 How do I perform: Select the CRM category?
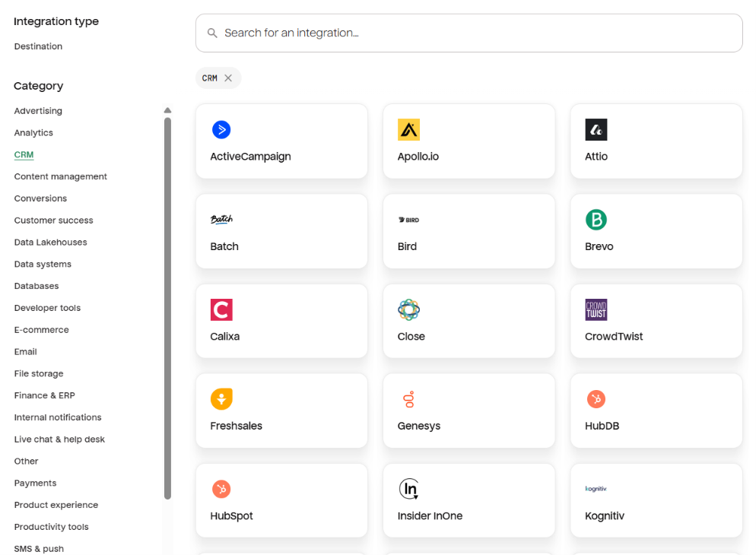(24, 154)
